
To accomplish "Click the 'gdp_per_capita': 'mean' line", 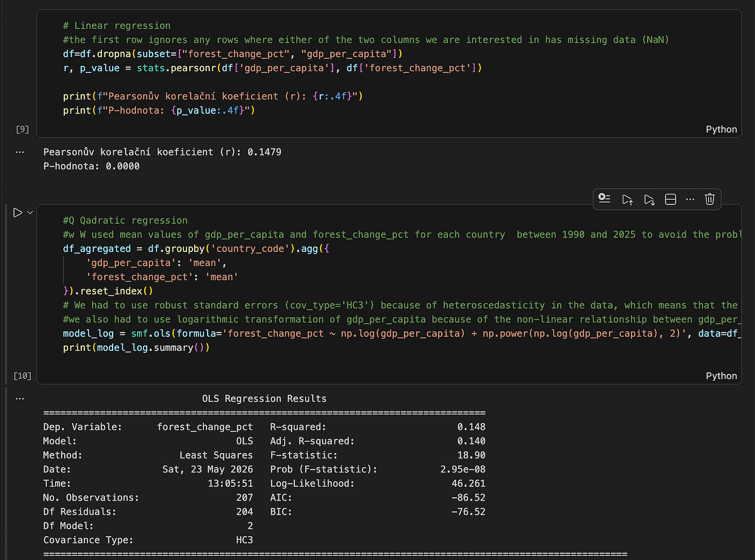I will point(156,263).
